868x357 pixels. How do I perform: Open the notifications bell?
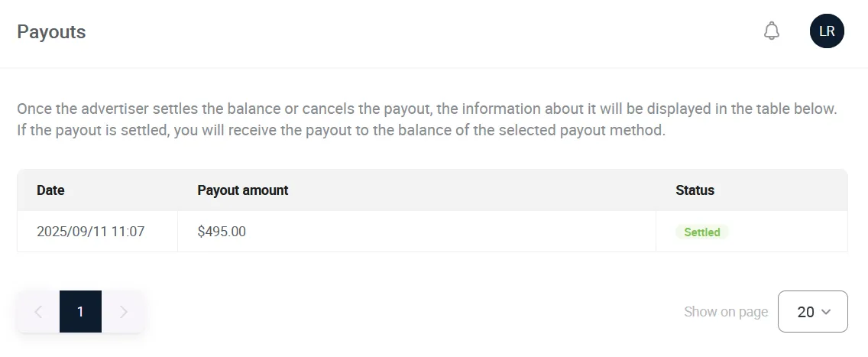(x=772, y=31)
